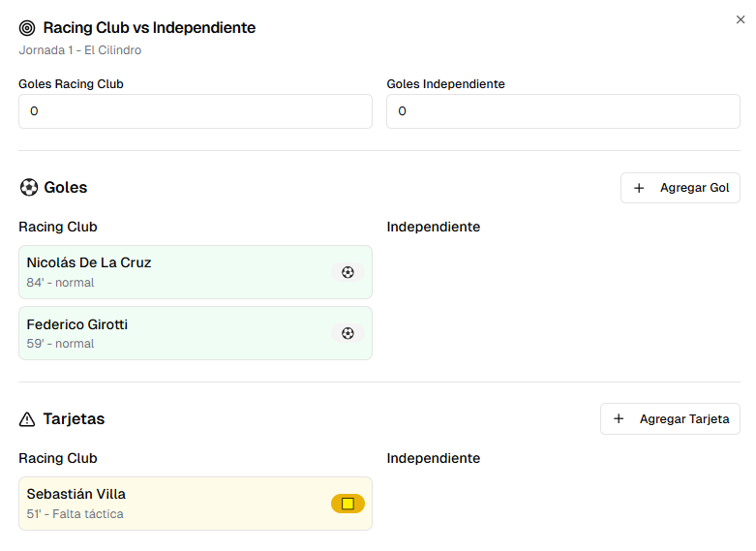756x551 pixels.
Task: Click ball badge on Nicolás De La Cruz goal
Action: coord(348,272)
